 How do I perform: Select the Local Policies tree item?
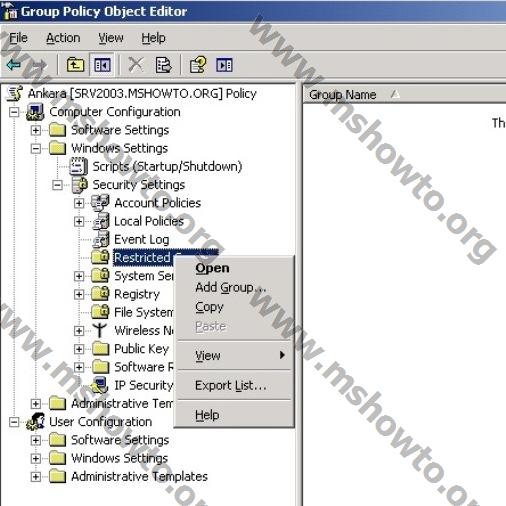[x=149, y=221]
